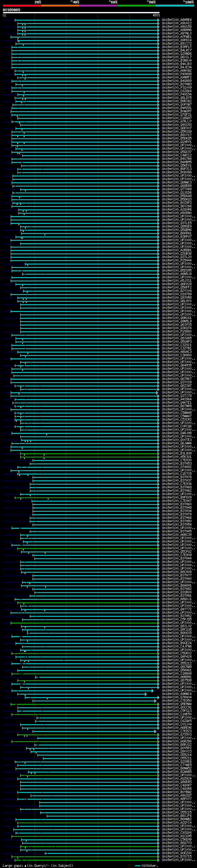Select the UniRef100_B3TH44 label
The image size is (197, 868).
(177, 558)
